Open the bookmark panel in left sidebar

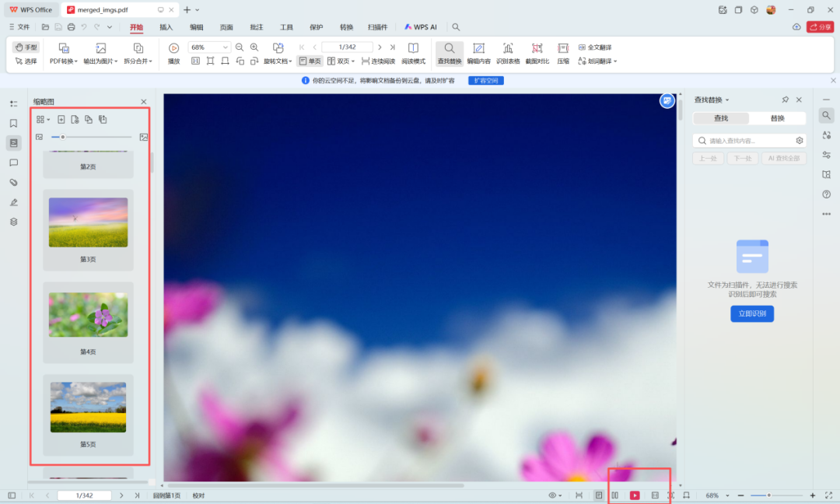pos(14,123)
